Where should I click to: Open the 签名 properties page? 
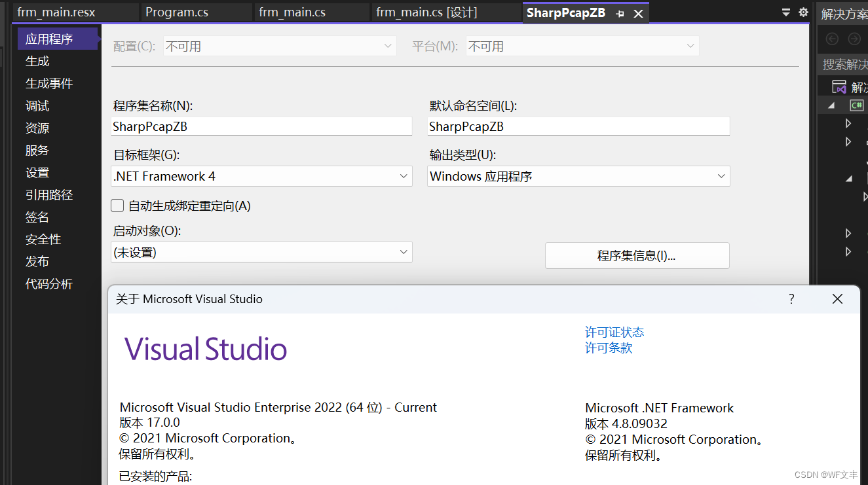(37, 217)
